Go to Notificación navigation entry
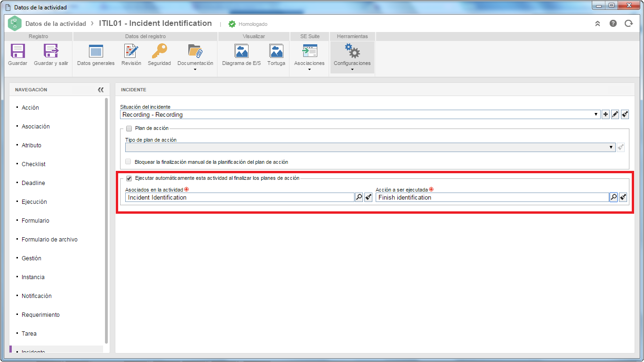 click(x=37, y=296)
